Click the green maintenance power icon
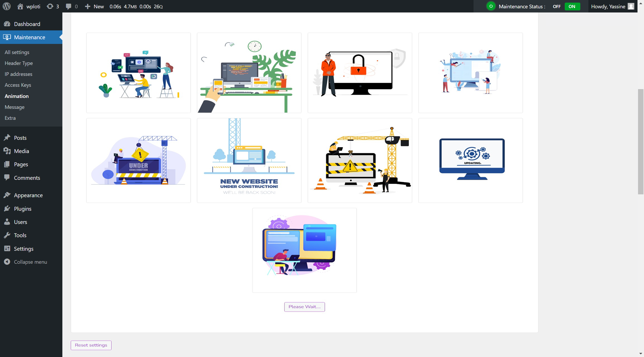The width and height of the screenshot is (644, 357). point(491,6)
